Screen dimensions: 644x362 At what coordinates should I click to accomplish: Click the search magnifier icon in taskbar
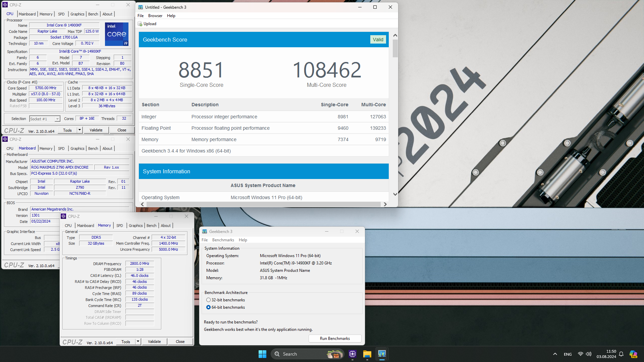[277, 354]
